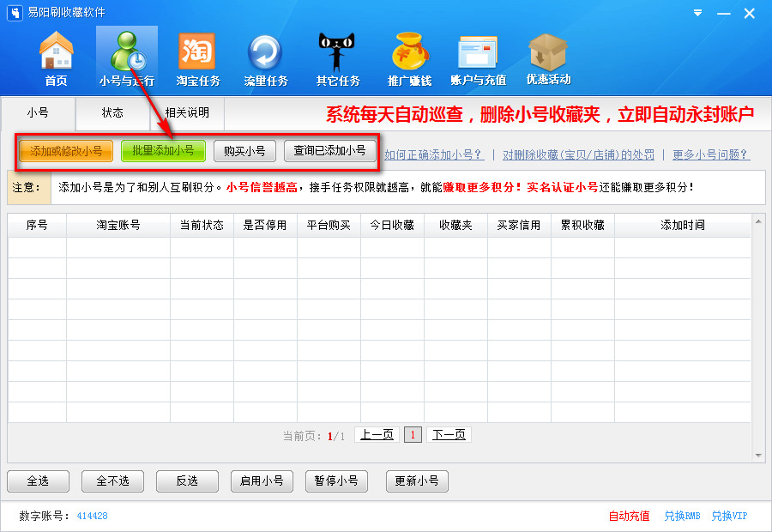The width and height of the screenshot is (772, 532).
Task: Click the application logo in title bar
Action: tap(15, 13)
